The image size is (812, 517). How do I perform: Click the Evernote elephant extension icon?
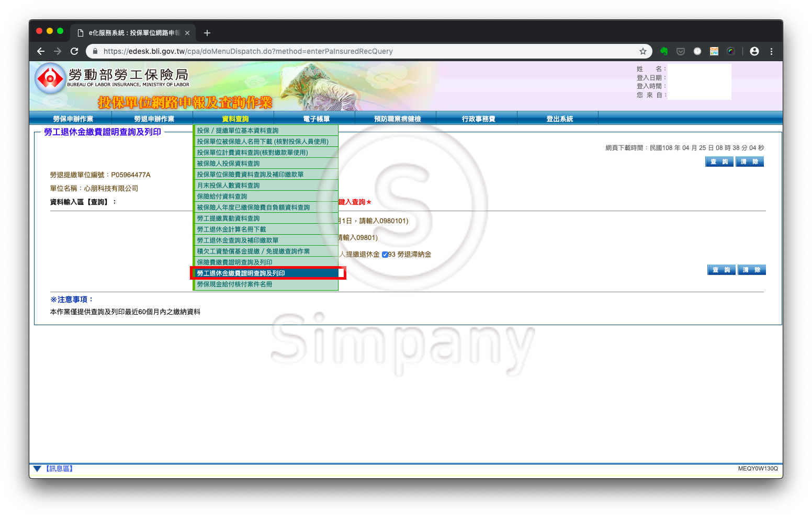point(664,51)
